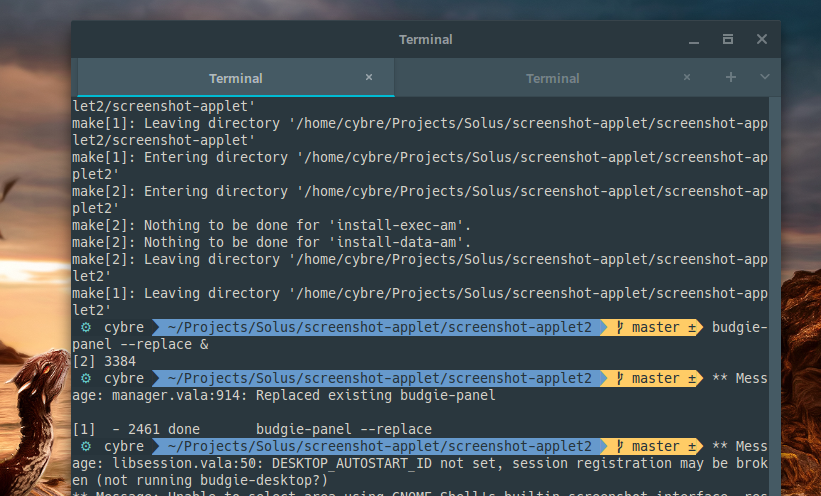Click gear icon on the topmost prompt line
Screen dimensions: 821x496
point(86,327)
